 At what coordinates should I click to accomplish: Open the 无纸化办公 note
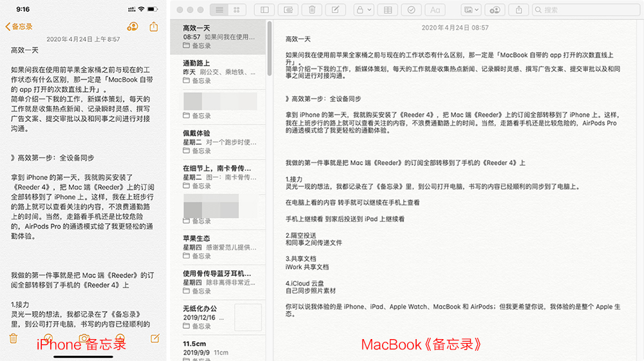(218, 317)
